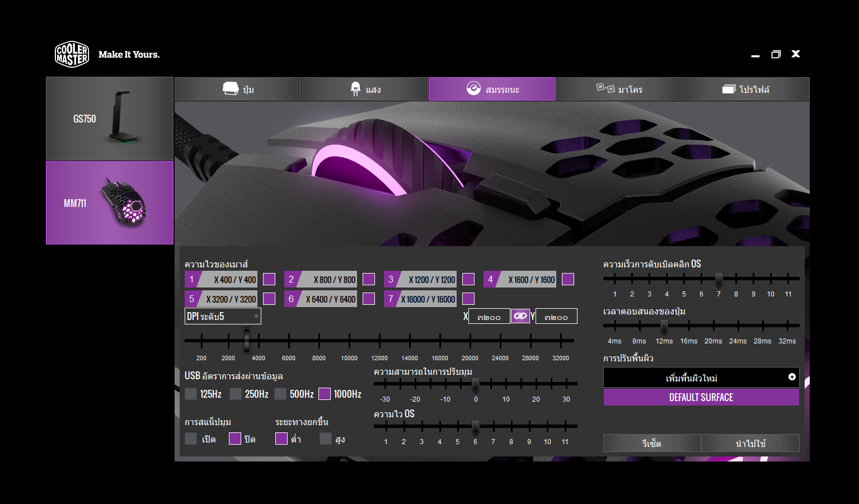The height and width of the screenshot is (504, 859).
Task: Select DPI level 7 button X16000/Y16000
Action: tap(420, 299)
